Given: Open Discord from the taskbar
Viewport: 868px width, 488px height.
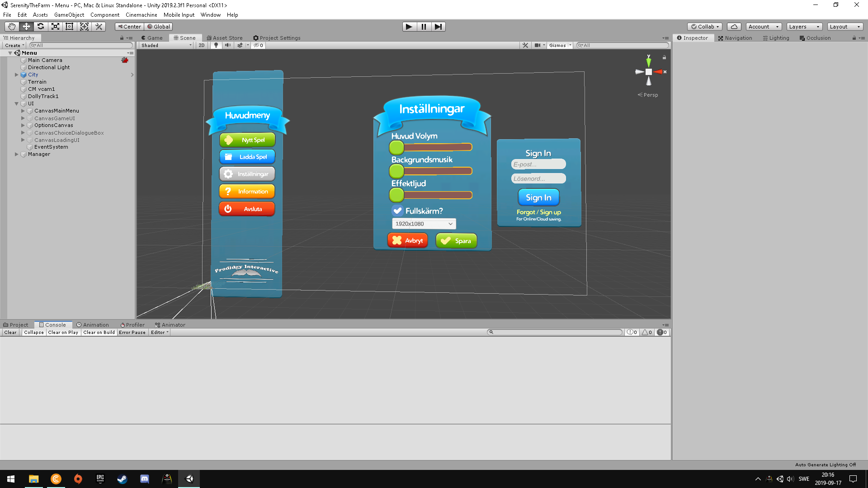Looking at the screenshot, I should (x=145, y=479).
